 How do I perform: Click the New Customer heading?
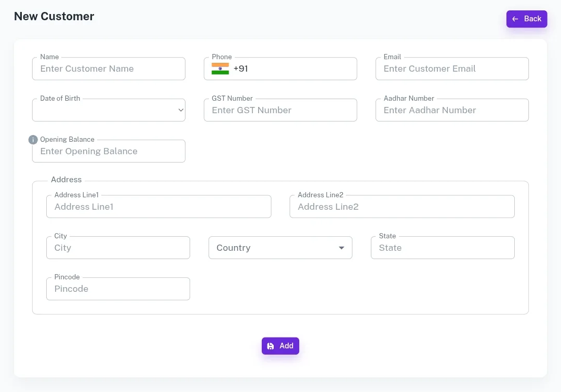tap(54, 17)
